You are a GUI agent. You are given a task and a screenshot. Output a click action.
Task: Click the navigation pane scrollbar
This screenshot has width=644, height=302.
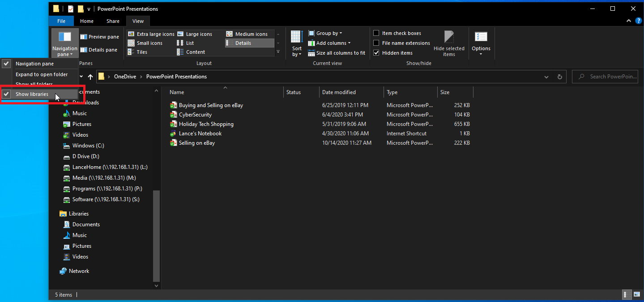[x=156, y=235]
